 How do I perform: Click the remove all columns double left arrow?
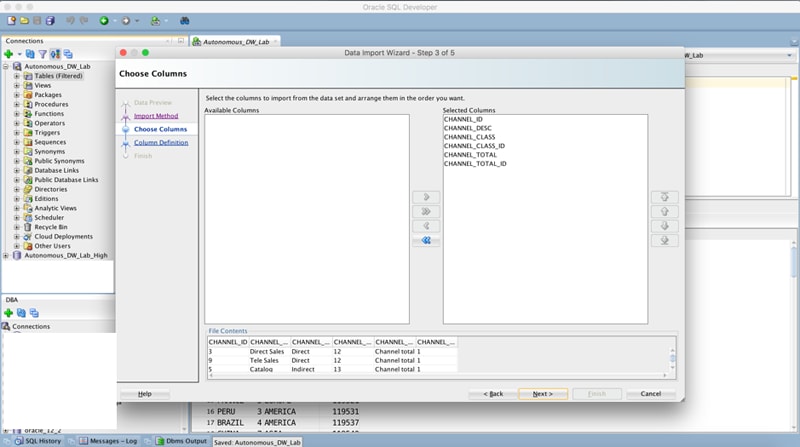click(x=426, y=240)
